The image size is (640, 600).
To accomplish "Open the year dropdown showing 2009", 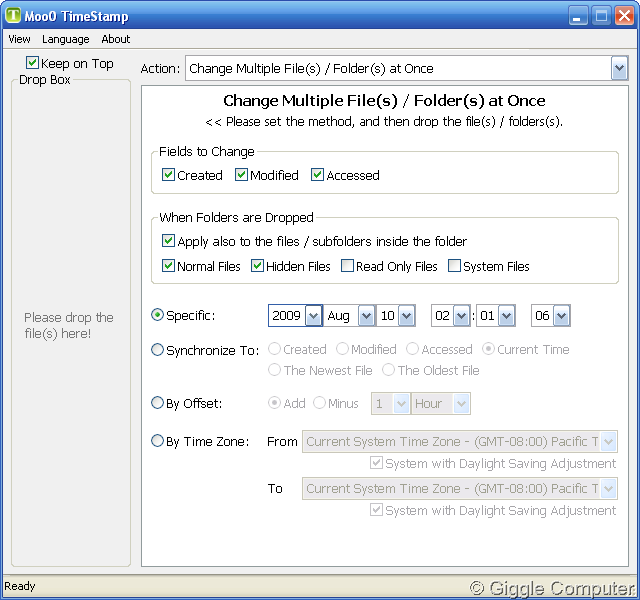I will pyautogui.click(x=313, y=316).
